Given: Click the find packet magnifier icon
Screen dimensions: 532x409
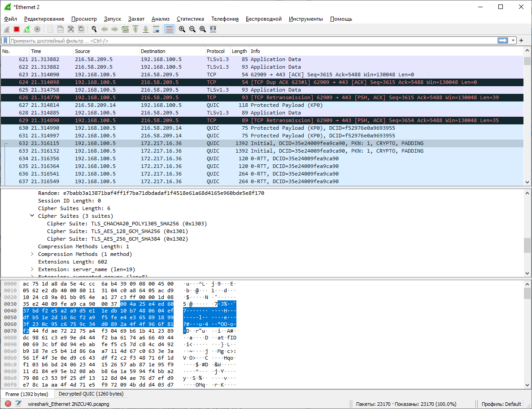Looking at the screenshot, I should tap(94, 29).
